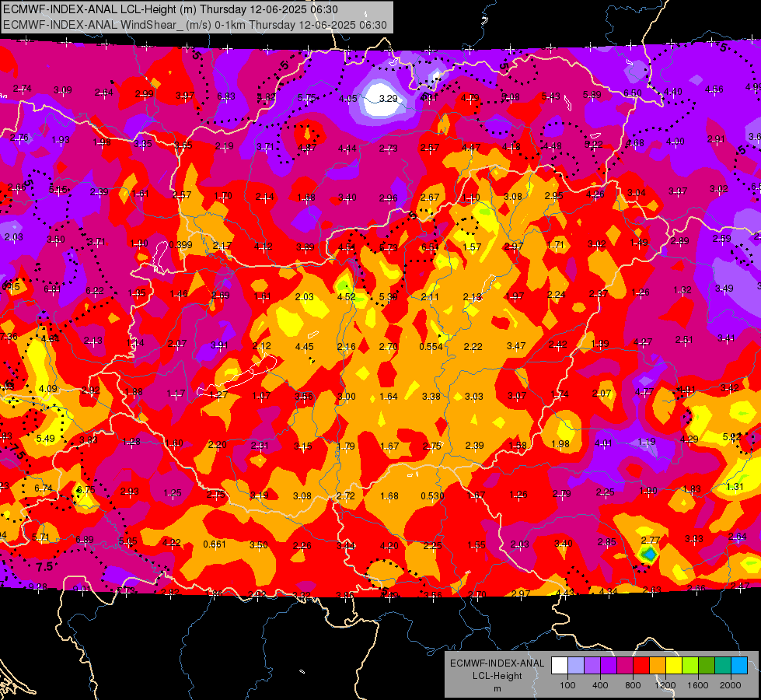Click the wind shear value 6.74

coord(44,488)
